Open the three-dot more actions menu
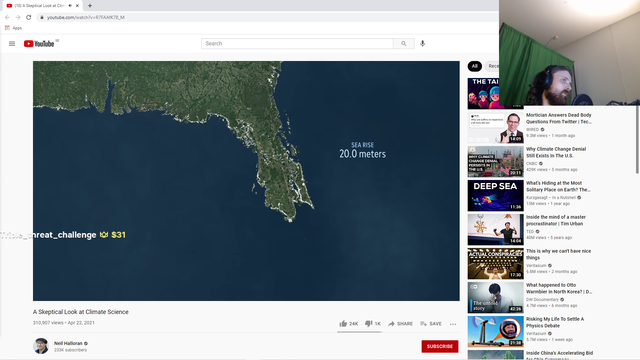Screen dimensions: 640x360 click(453, 324)
